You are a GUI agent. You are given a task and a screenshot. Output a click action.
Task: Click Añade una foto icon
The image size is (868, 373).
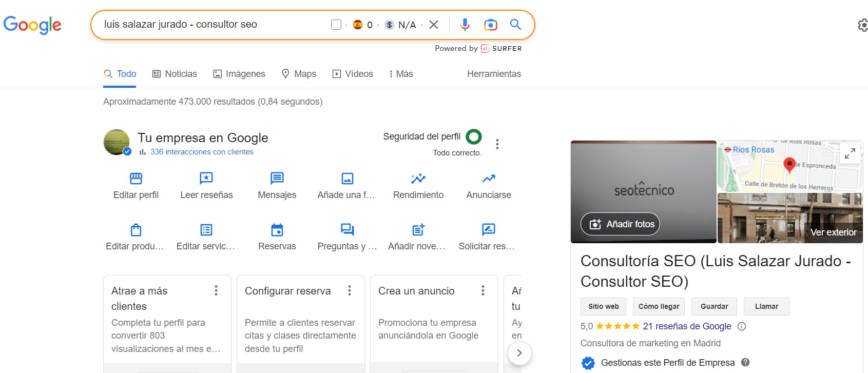click(348, 179)
